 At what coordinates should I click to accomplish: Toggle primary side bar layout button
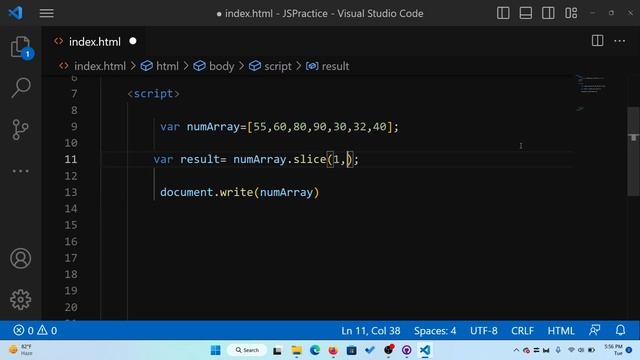pyautogui.click(x=503, y=13)
